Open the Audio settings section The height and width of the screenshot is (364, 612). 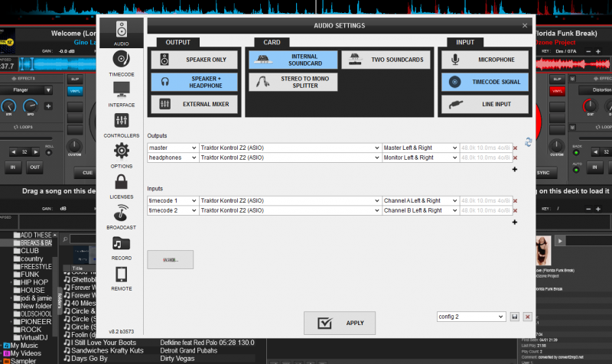pos(122,33)
